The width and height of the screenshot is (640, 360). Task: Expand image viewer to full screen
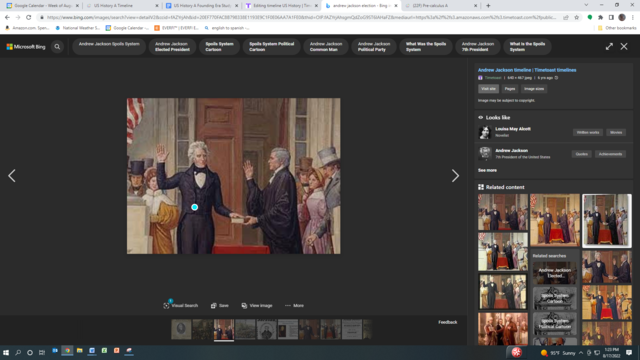(609, 47)
